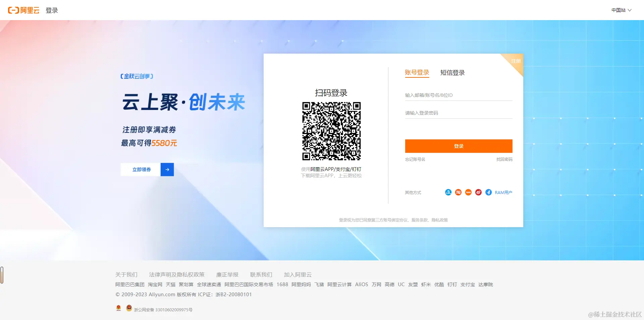
Task: Click 金秋云创季 banner label
Action: pos(137,76)
